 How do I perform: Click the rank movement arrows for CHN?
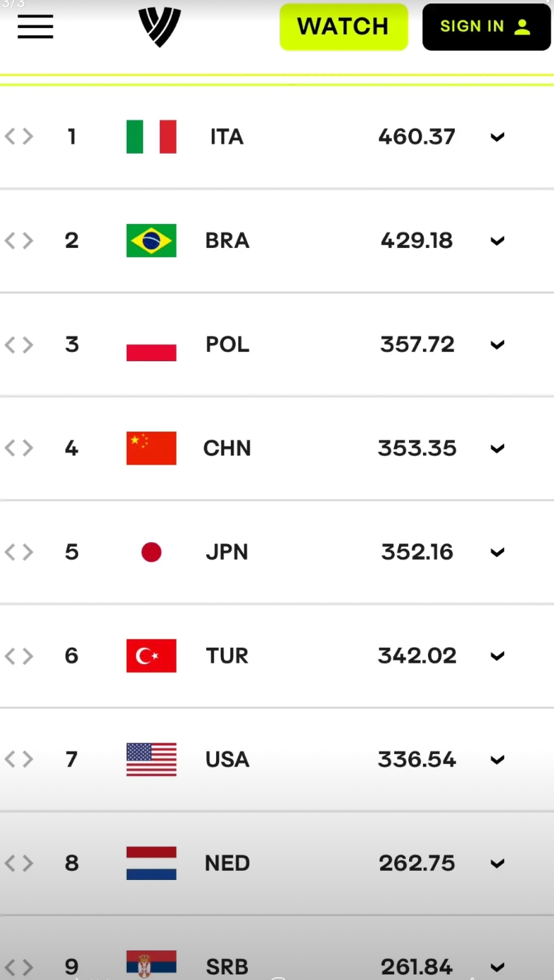[x=19, y=448]
